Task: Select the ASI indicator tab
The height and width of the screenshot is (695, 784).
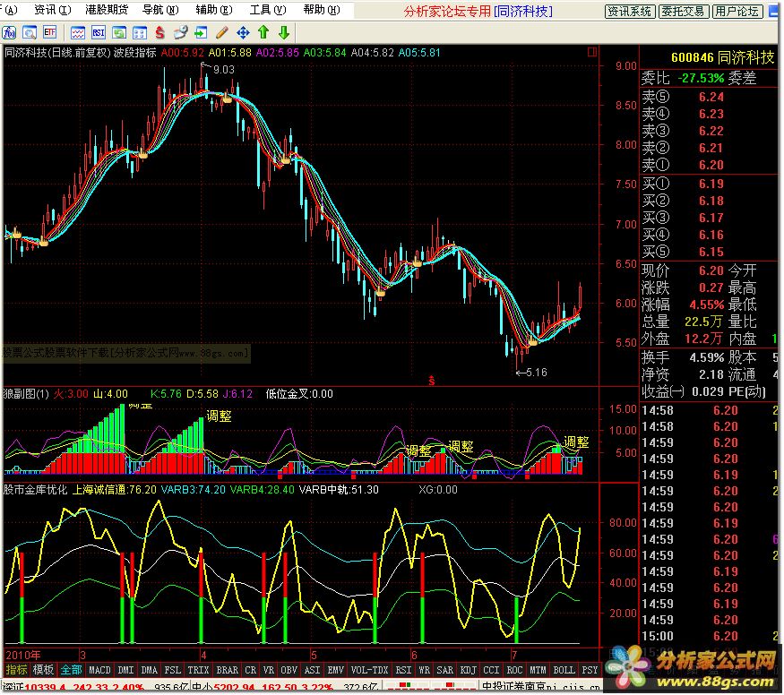Action: coord(312,670)
